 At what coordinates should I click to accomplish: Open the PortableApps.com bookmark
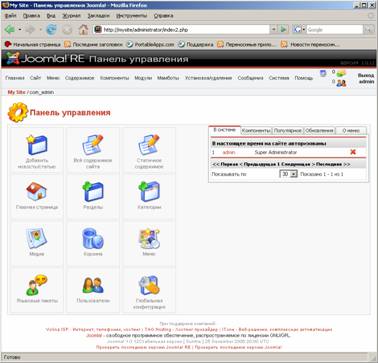click(x=150, y=44)
